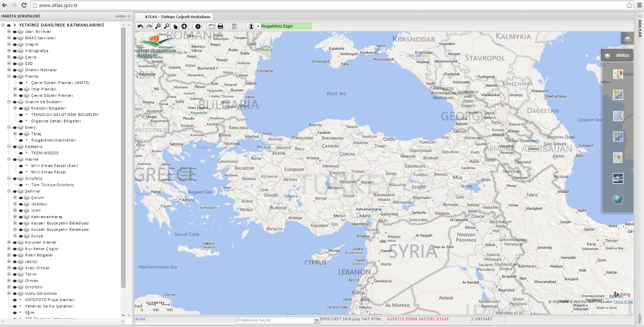Expand the Çevre tree node
The height and width of the screenshot is (327, 644).
click(9, 57)
